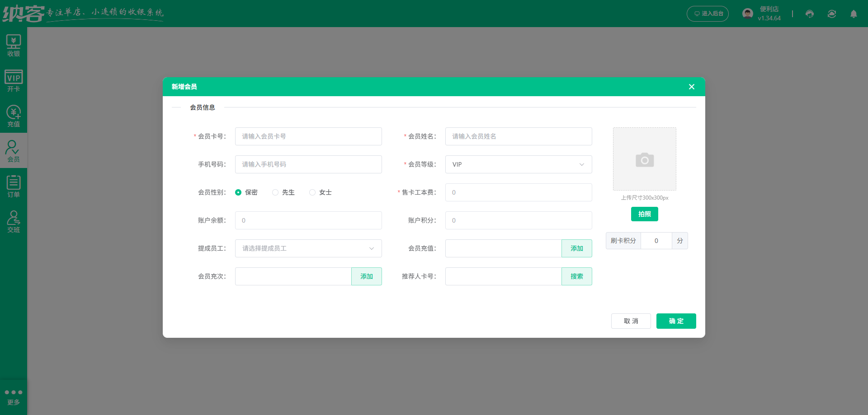Focus the 手机号码 input field
The height and width of the screenshot is (415, 868).
click(x=308, y=164)
